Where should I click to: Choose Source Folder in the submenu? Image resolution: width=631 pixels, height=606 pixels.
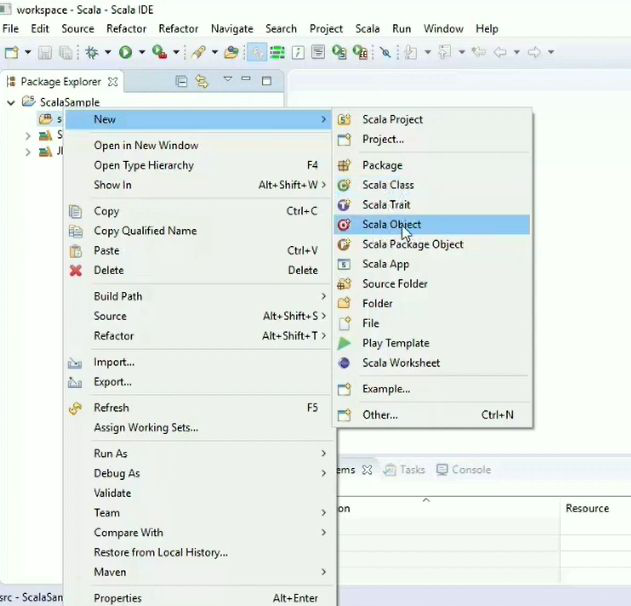point(432,284)
